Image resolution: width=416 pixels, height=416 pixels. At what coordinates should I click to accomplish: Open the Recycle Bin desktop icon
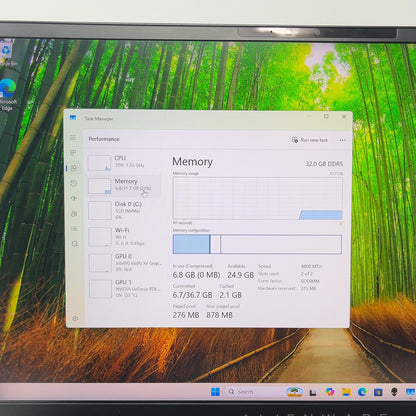(7, 54)
